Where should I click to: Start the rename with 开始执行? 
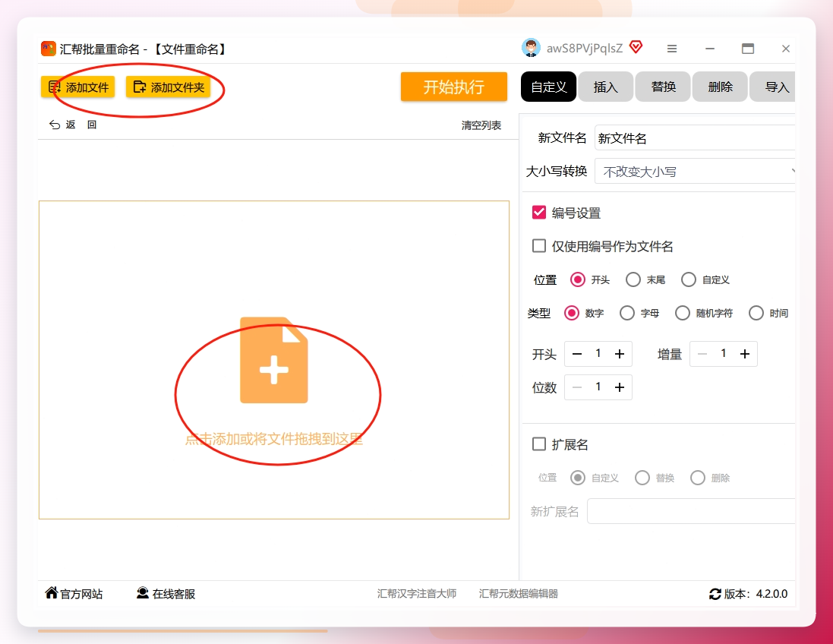click(x=453, y=87)
